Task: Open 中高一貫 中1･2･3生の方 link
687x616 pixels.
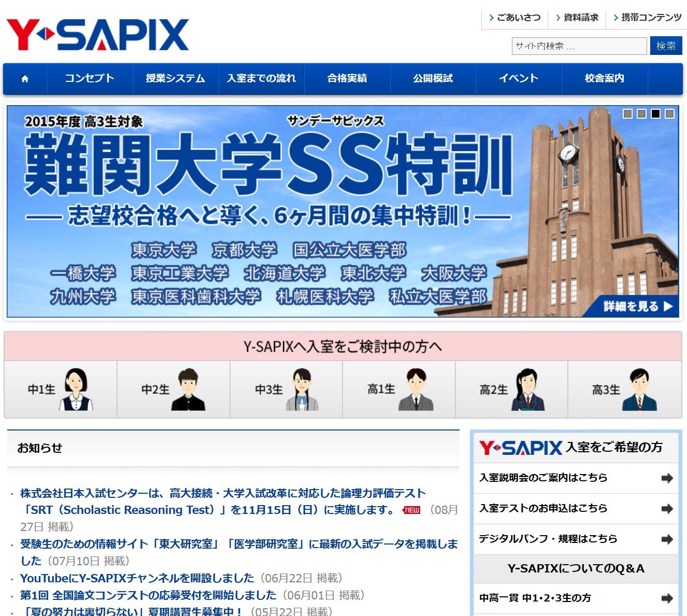Action: (x=576, y=598)
